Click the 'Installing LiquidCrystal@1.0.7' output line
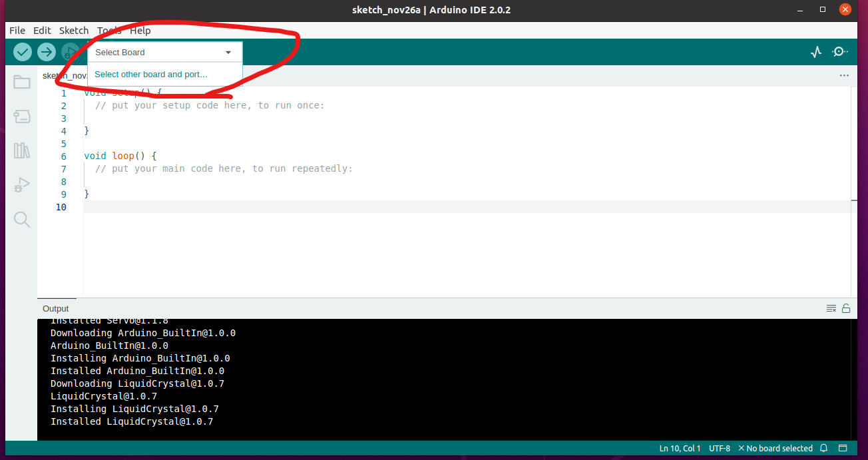This screenshot has height=460, width=868. tap(134, 409)
